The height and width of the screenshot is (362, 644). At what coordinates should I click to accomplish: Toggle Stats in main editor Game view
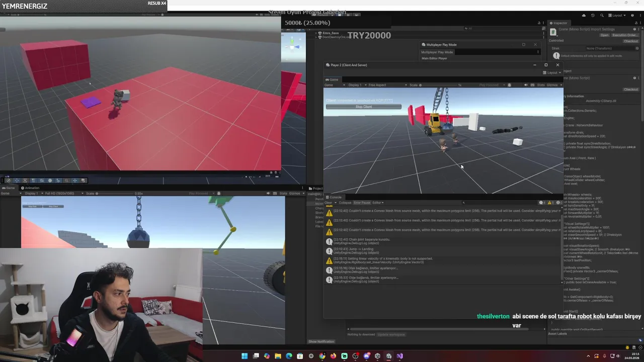pos(283,193)
